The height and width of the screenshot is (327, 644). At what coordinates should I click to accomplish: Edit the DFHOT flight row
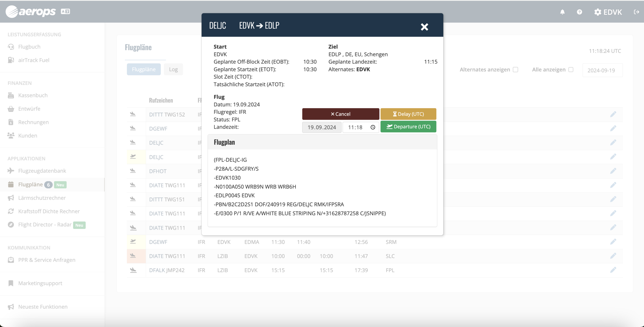pyautogui.click(x=613, y=171)
